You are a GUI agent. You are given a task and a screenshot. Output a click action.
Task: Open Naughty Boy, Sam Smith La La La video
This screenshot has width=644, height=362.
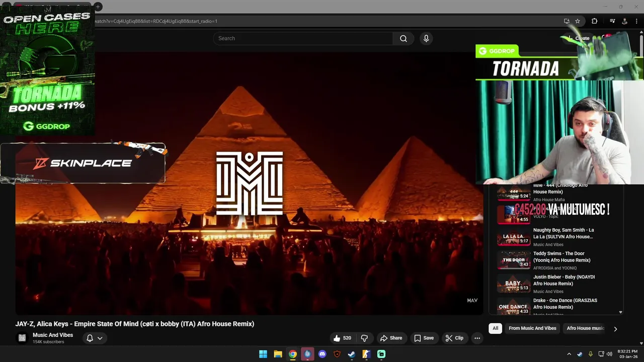click(x=563, y=233)
